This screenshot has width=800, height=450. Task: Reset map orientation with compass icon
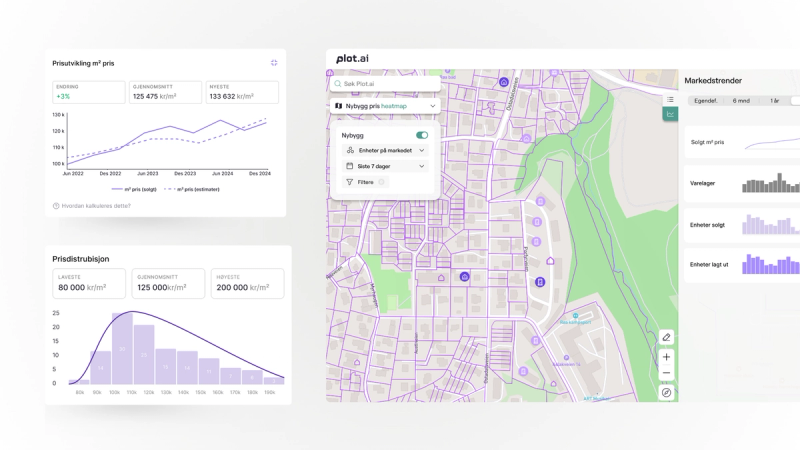(667, 393)
